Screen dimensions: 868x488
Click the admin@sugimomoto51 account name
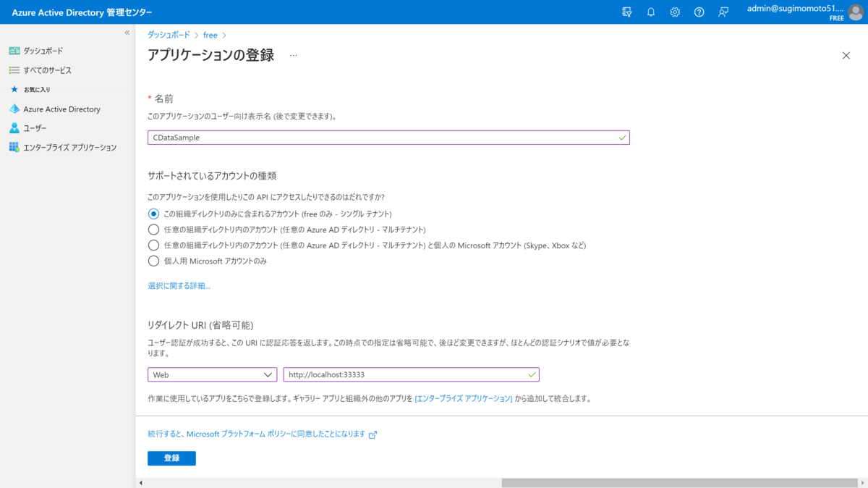click(x=795, y=9)
